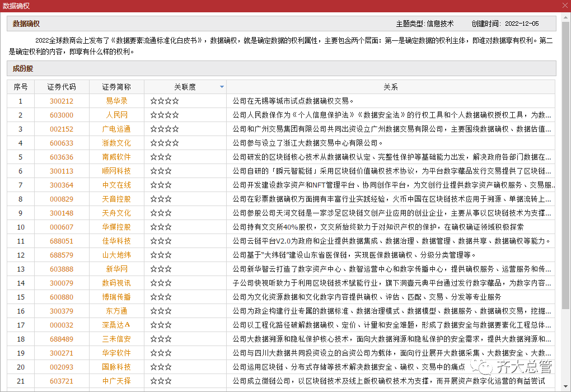Click 创建时间 2022-12-05 text
Screen dimensions: 571x392
[505, 24]
